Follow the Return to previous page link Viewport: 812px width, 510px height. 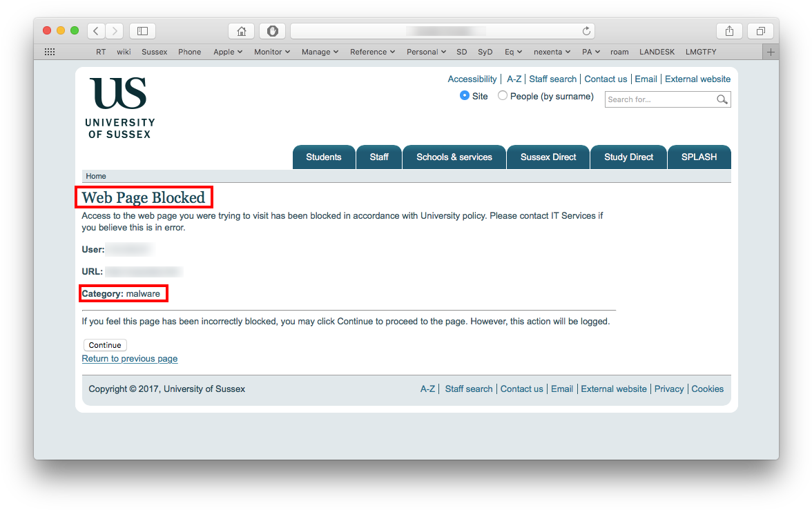[130, 359]
